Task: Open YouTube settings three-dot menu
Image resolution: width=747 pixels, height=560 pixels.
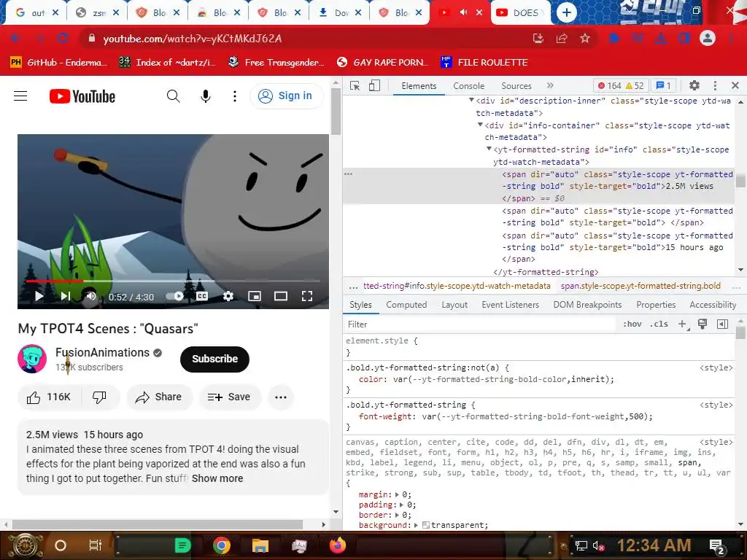Action: [234, 96]
